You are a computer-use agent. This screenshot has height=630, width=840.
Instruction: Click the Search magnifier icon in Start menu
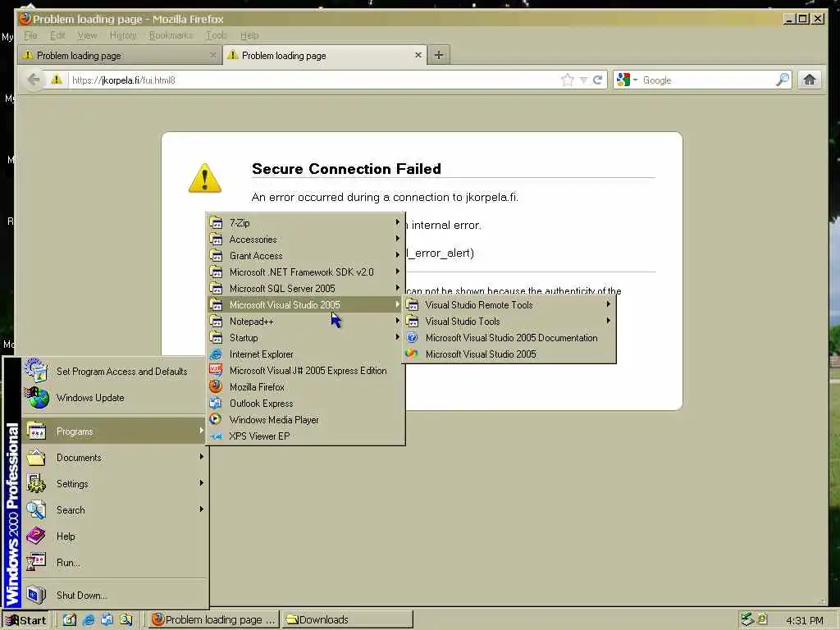coord(36,509)
